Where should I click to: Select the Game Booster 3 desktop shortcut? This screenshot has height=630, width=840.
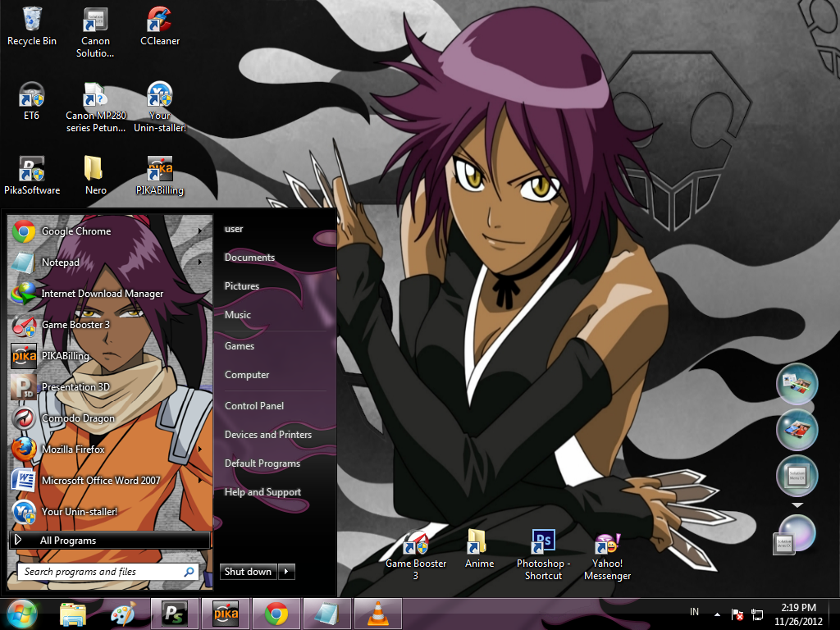click(416, 555)
